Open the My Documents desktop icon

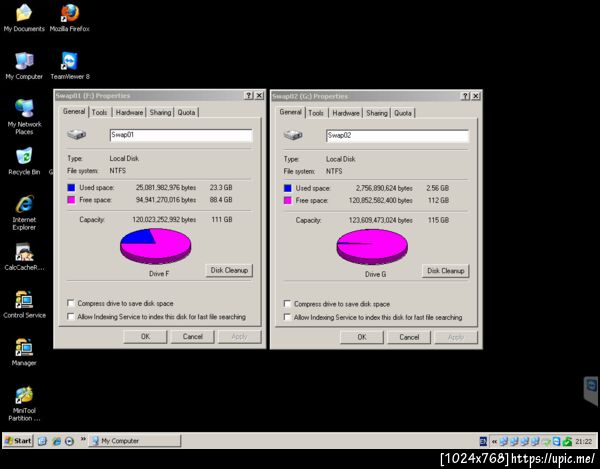(x=24, y=17)
